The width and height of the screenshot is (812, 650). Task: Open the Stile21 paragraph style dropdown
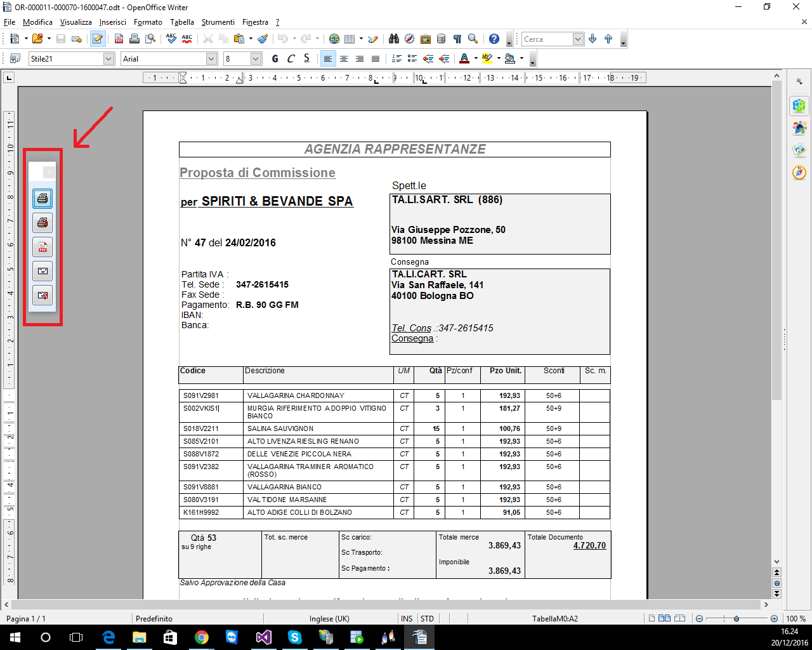point(108,58)
